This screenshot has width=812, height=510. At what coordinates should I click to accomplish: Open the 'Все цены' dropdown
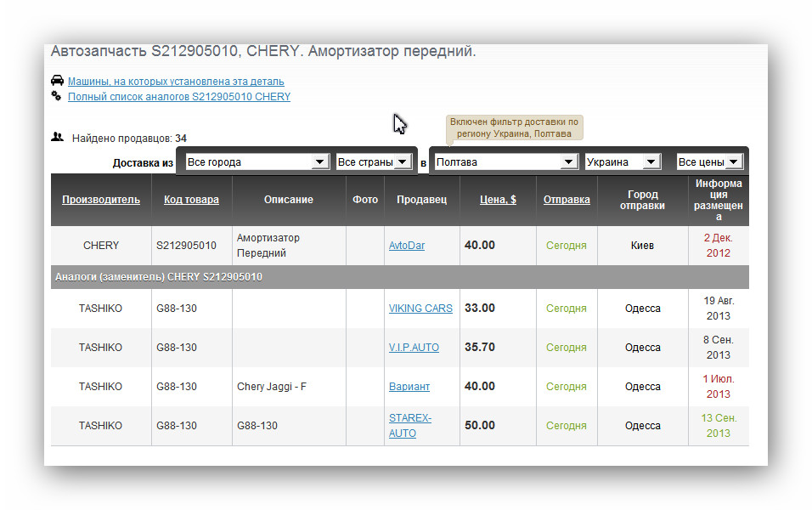point(709,162)
